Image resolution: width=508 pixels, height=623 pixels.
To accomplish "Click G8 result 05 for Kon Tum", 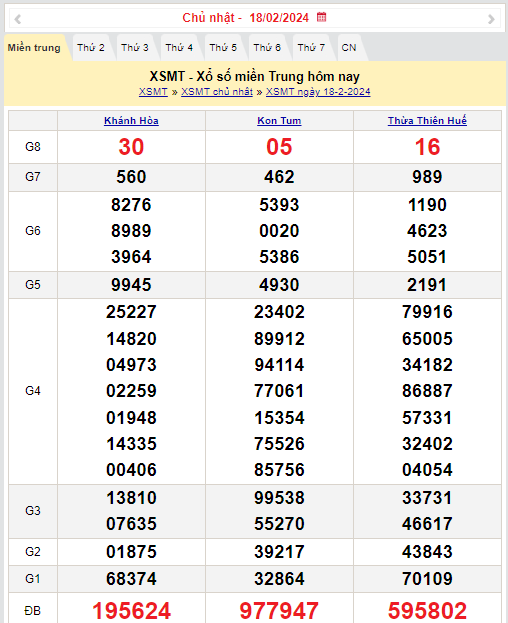I will [279, 147].
